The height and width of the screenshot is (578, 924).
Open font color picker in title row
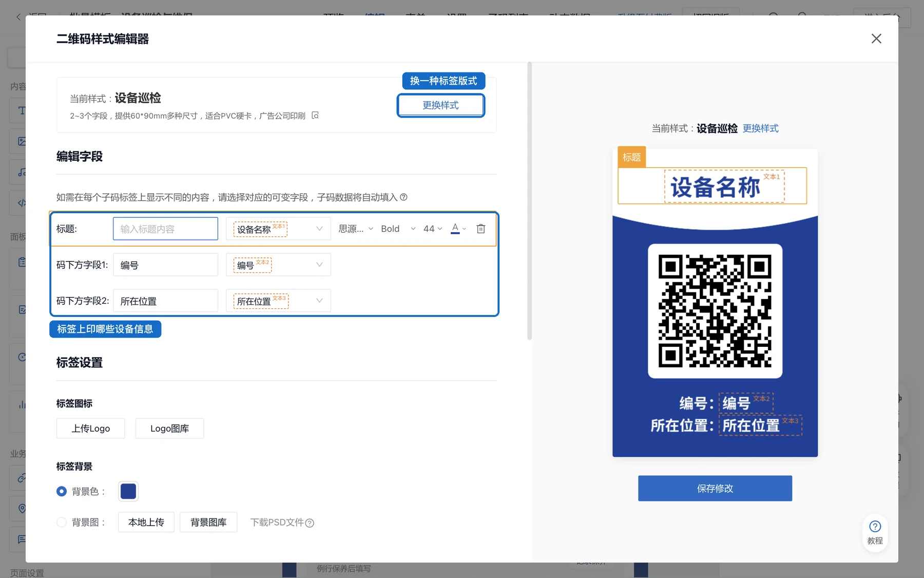[x=458, y=229]
